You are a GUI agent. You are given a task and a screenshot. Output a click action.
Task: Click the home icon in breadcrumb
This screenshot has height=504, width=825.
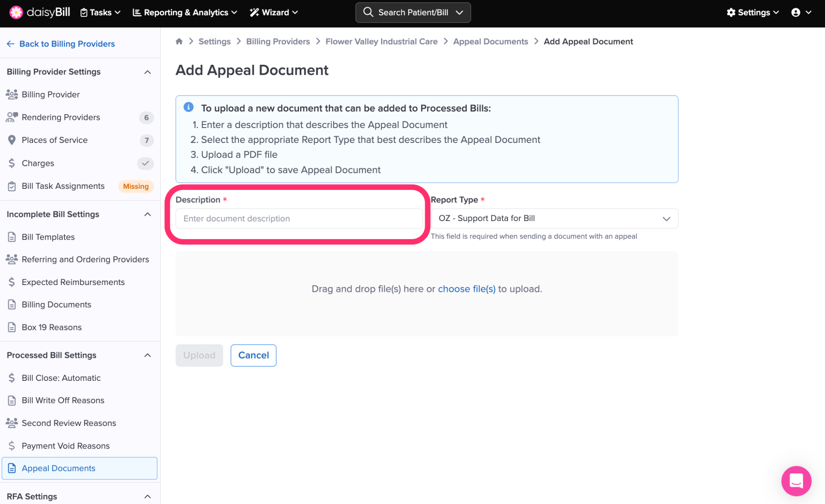179,41
